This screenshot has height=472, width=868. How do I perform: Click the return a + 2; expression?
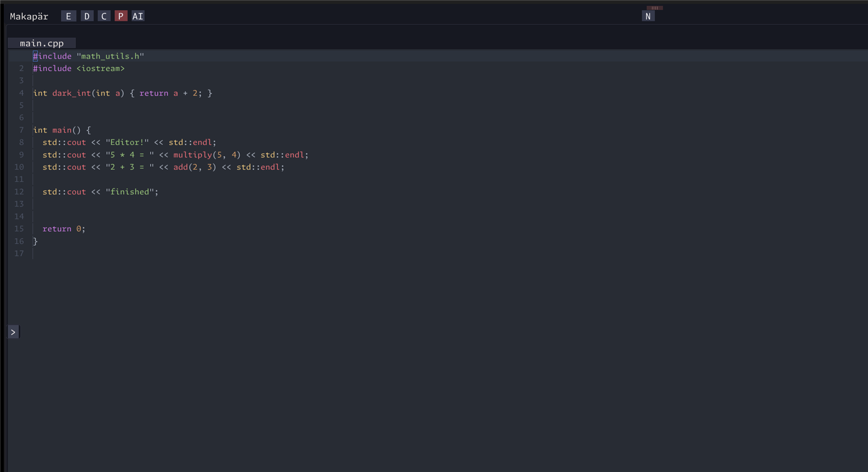(170, 93)
